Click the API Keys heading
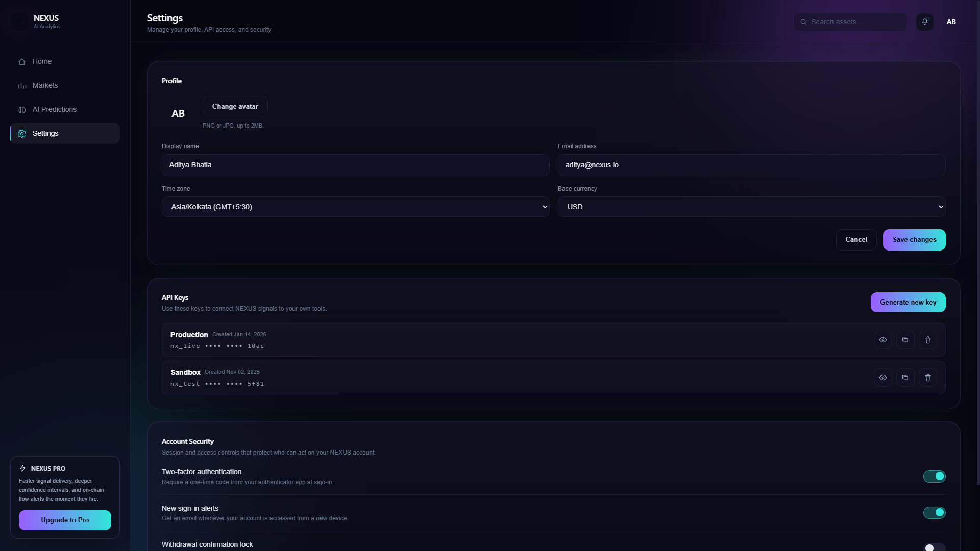This screenshot has height=551, width=980. [175, 298]
